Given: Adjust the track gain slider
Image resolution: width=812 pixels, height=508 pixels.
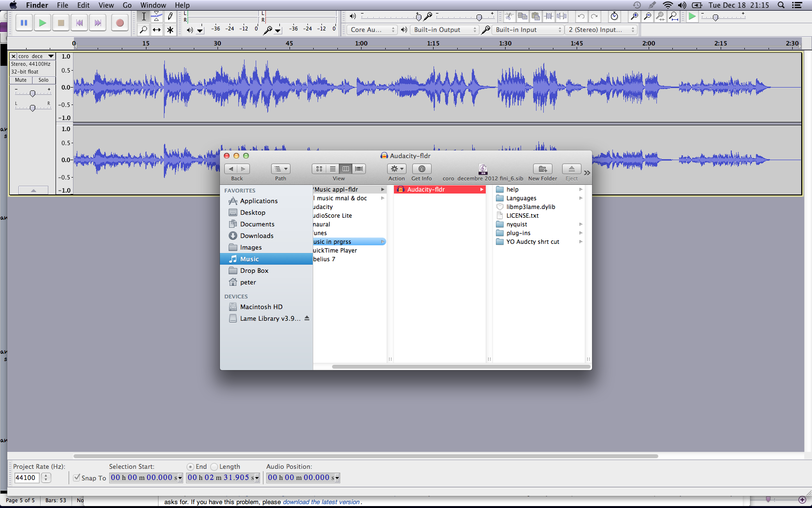Looking at the screenshot, I should [x=32, y=93].
